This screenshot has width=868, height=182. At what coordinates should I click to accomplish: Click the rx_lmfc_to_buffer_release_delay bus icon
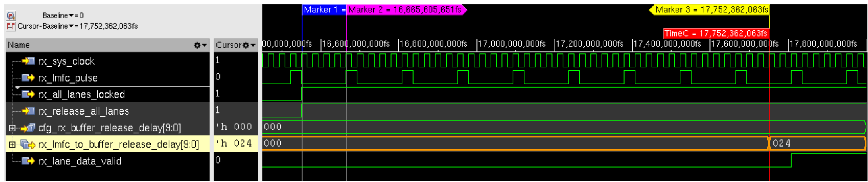coord(28,144)
